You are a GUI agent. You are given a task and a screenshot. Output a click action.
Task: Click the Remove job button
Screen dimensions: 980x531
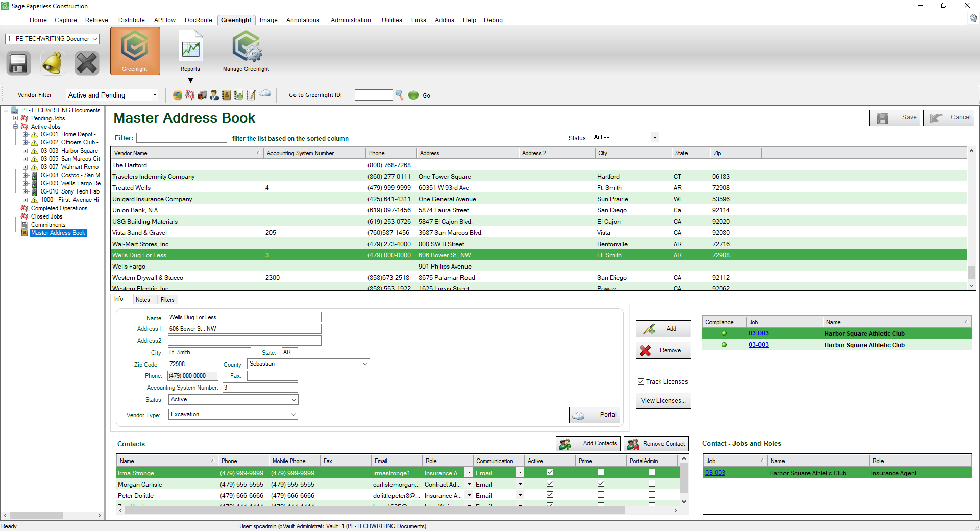point(663,350)
